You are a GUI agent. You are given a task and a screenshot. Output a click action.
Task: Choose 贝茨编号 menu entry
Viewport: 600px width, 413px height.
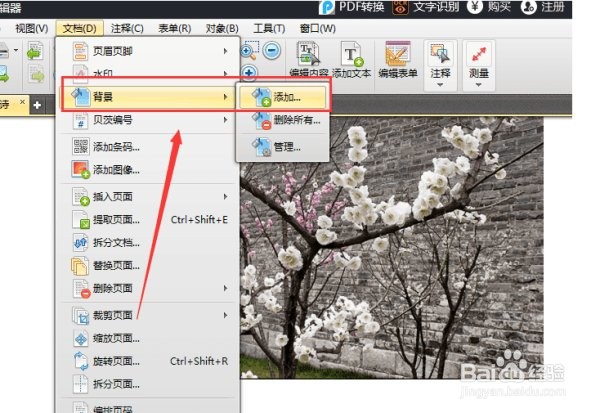tap(148, 120)
